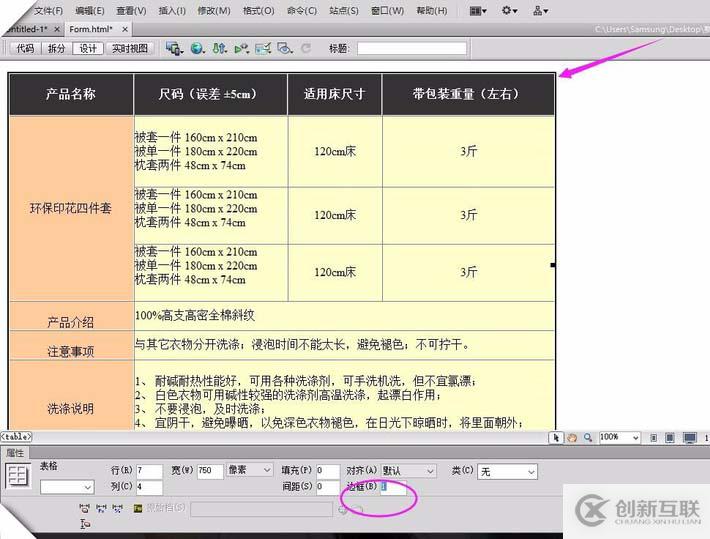Screen dimensions: 710x539
Task: Click the 行(R) rows input field
Action: coord(149,471)
